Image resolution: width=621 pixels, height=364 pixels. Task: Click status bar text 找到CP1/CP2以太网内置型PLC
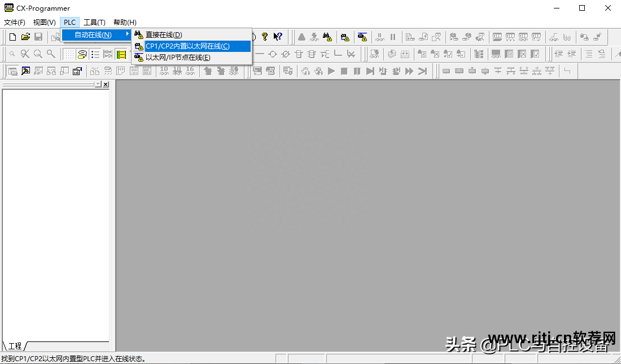click(73, 359)
